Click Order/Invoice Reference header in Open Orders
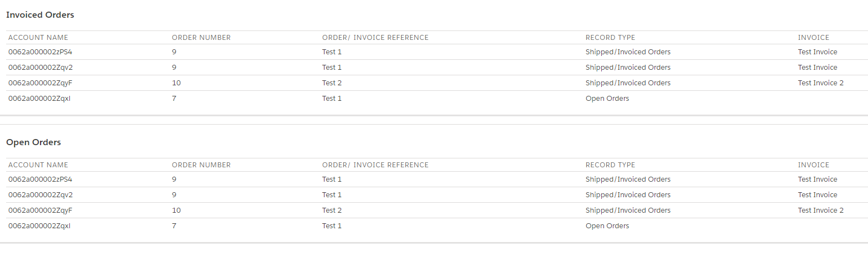 375,165
